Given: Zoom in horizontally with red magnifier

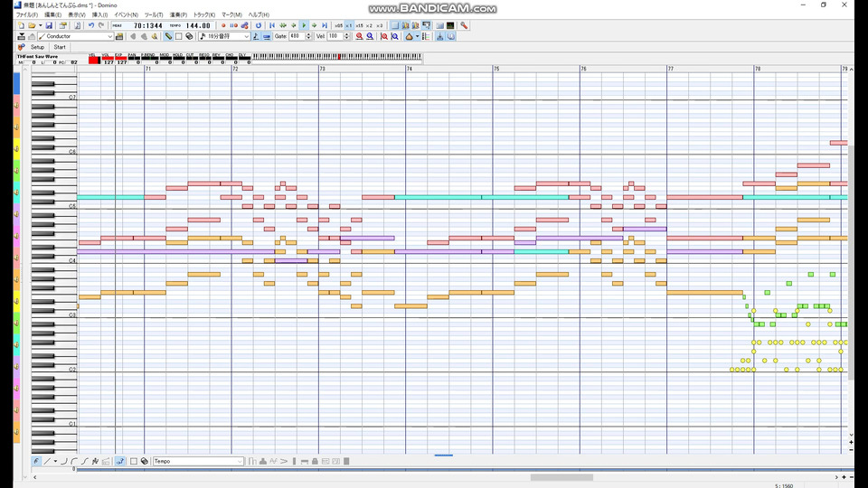Looking at the screenshot, I should pos(360,36).
